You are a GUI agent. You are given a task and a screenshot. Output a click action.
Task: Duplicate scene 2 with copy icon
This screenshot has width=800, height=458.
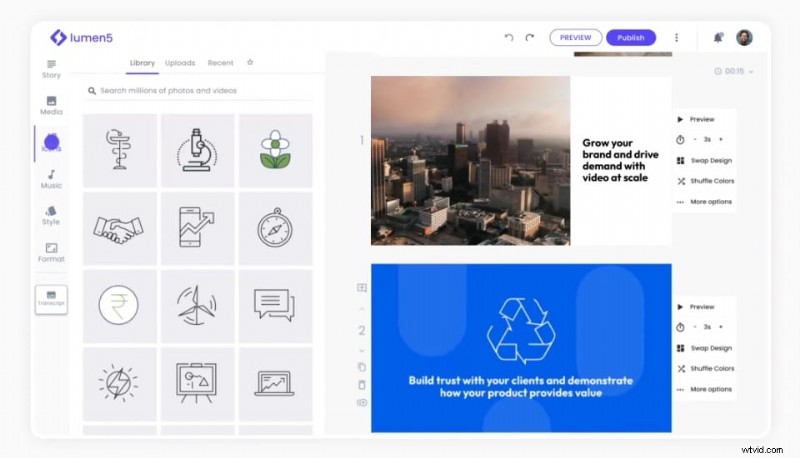tap(361, 367)
